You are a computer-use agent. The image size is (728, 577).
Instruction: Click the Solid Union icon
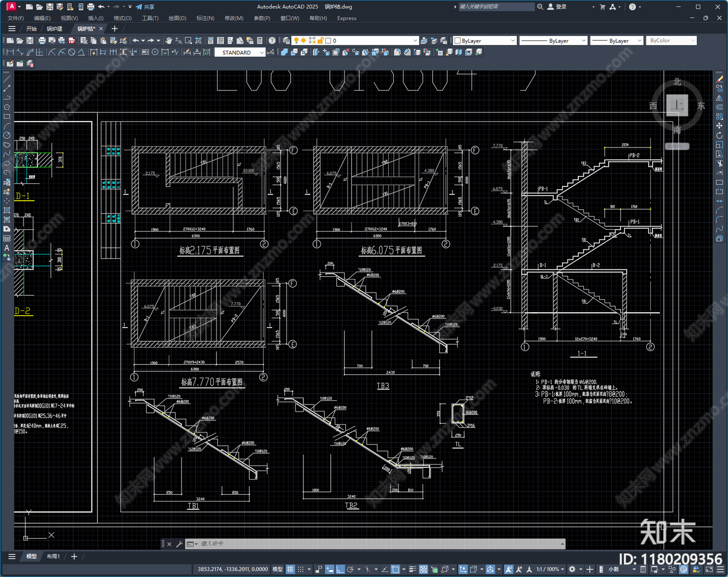point(284,52)
